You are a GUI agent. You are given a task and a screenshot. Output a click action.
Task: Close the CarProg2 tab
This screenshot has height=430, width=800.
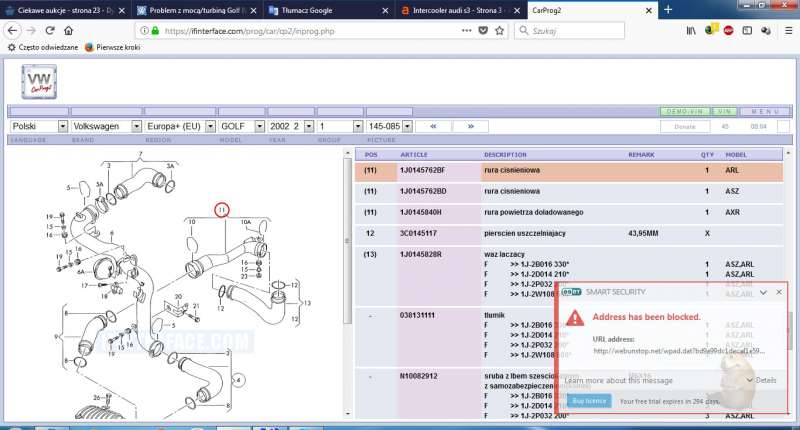pos(648,10)
